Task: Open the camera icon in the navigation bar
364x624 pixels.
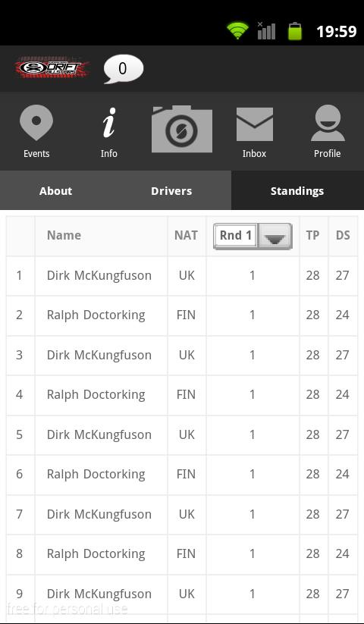Action: click(182, 129)
